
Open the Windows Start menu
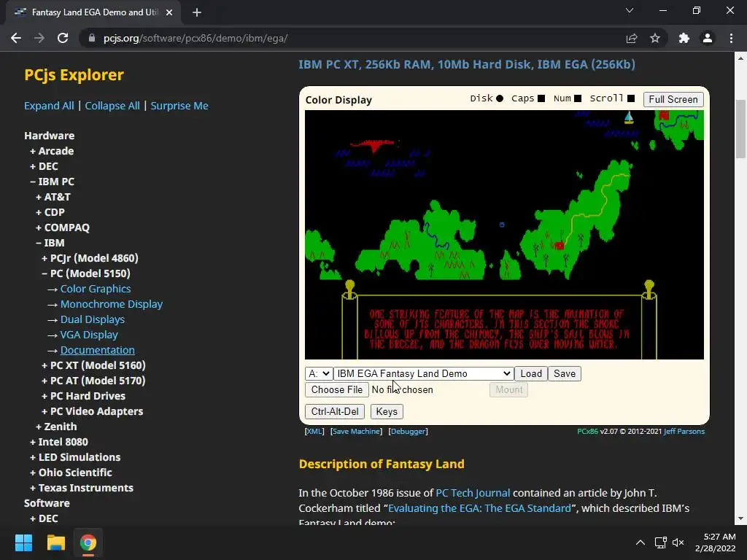pos(23,542)
